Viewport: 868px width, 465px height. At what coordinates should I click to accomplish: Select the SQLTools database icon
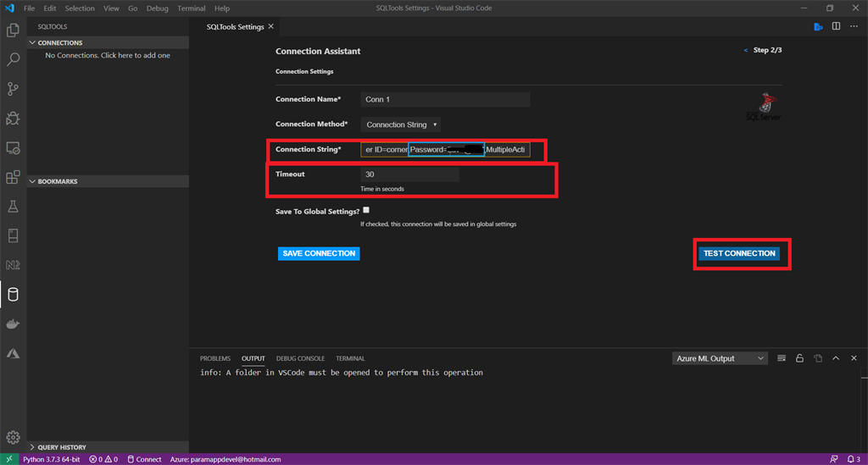13,294
